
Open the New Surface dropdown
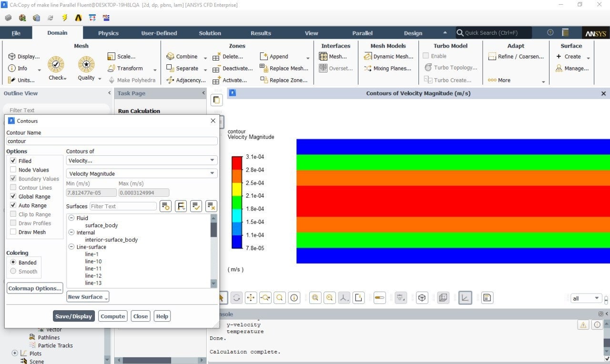88,297
